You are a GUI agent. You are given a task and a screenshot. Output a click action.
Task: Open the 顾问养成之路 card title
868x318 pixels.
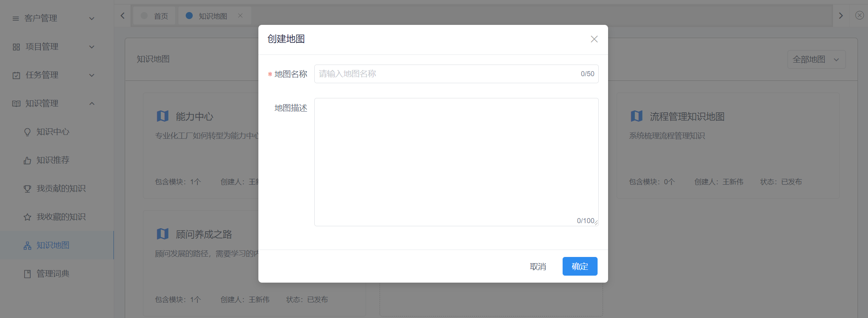point(204,234)
